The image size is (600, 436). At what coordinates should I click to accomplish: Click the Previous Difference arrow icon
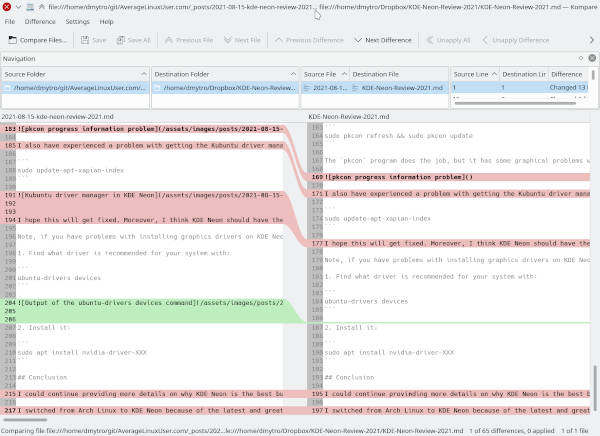tap(279, 40)
